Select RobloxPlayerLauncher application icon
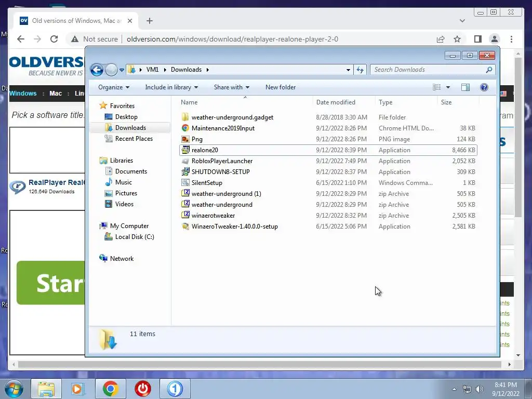The height and width of the screenshot is (399, 532). coord(185,161)
